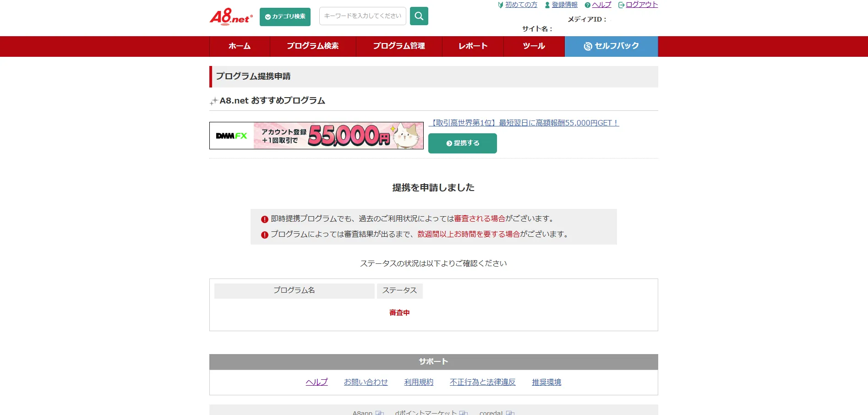Open the プログラム管理 menu tab

(399, 46)
